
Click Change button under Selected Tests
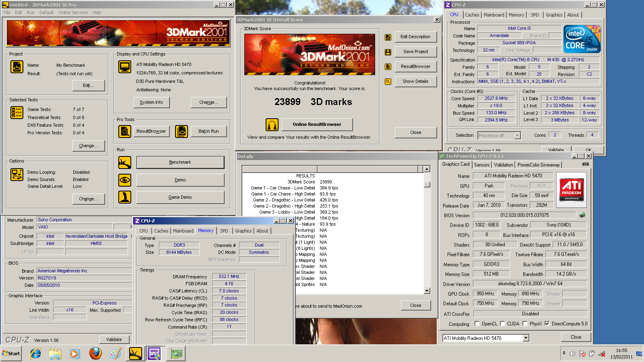[89, 146]
